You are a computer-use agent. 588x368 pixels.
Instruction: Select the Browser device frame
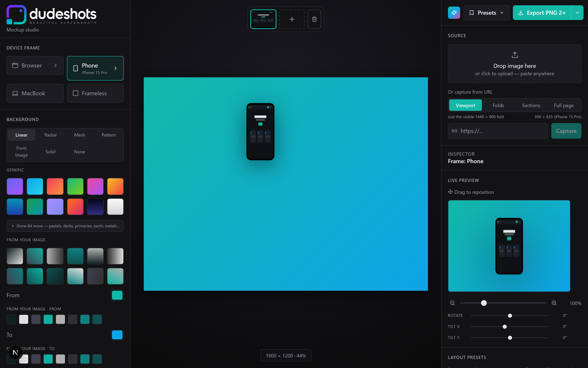[x=35, y=65]
